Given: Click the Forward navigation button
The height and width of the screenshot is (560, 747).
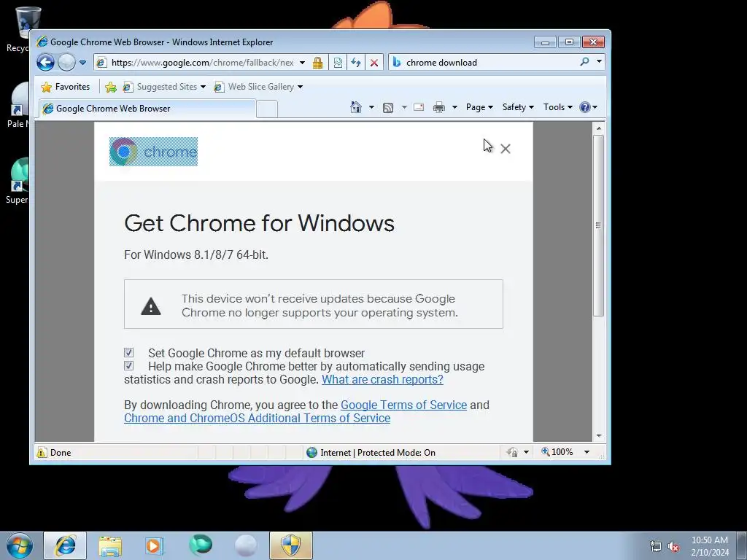Looking at the screenshot, I should [66, 63].
